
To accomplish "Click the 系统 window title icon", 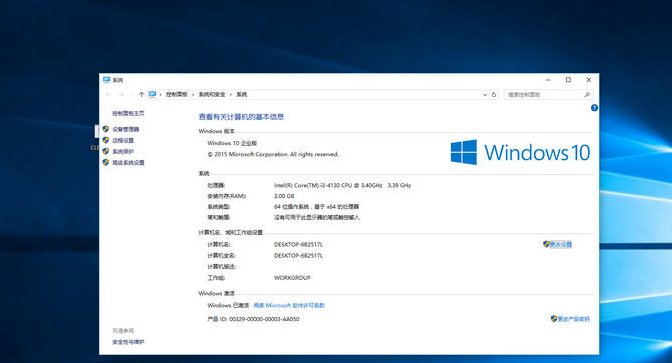I will (106, 80).
